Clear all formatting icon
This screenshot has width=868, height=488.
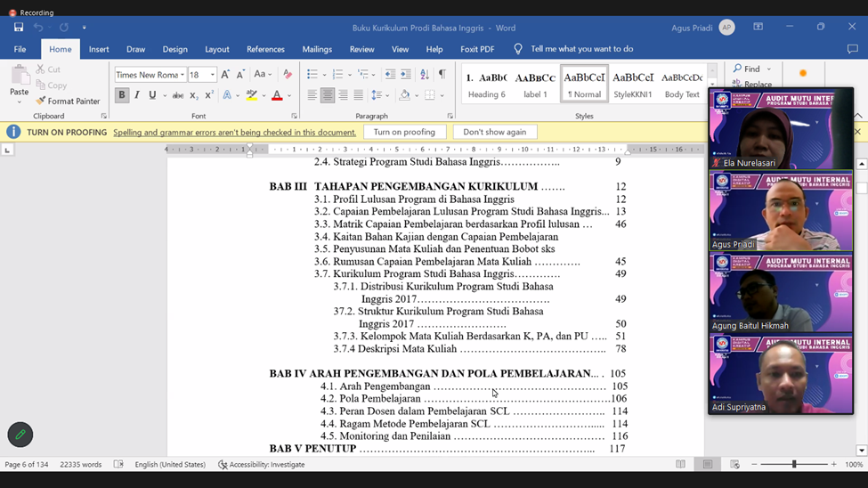288,74
